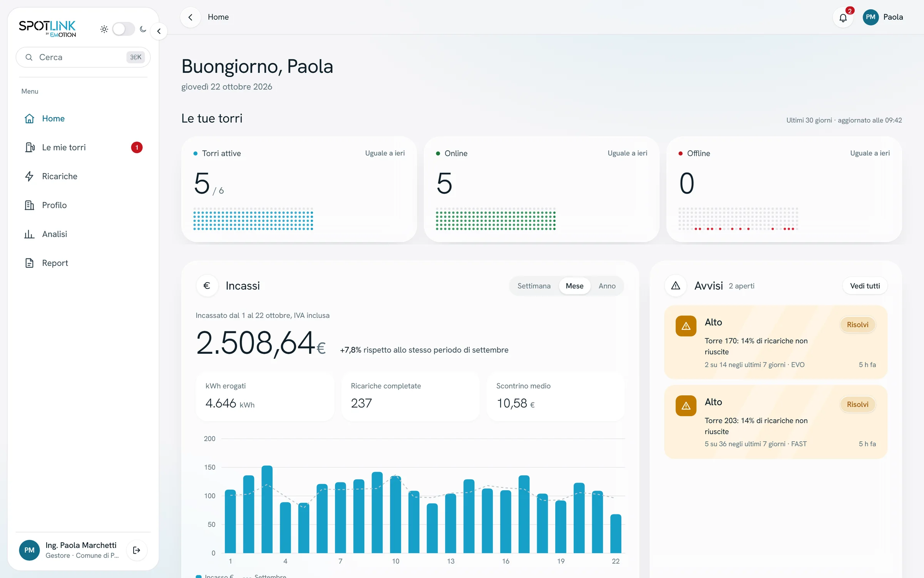Click the Report document icon
Viewport: 924px width, 578px height.
tap(29, 263)
